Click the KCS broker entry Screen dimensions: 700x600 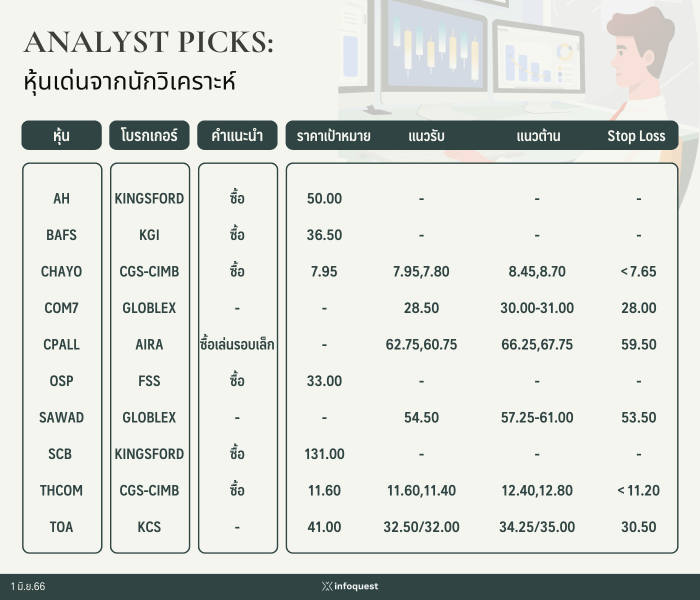149,527
